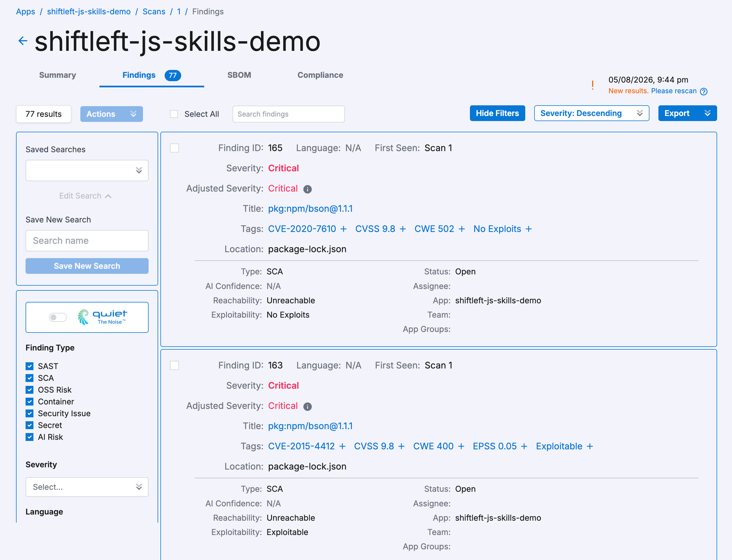
Task: Open pkg:npm/bson@1.1.1 title of finding 163
Action: (310, 426)
